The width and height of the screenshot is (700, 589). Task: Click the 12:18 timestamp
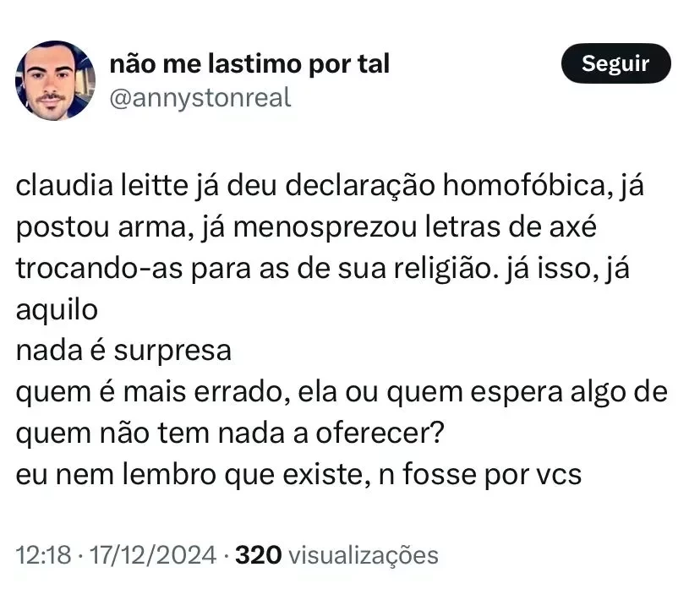click(41, 555)
